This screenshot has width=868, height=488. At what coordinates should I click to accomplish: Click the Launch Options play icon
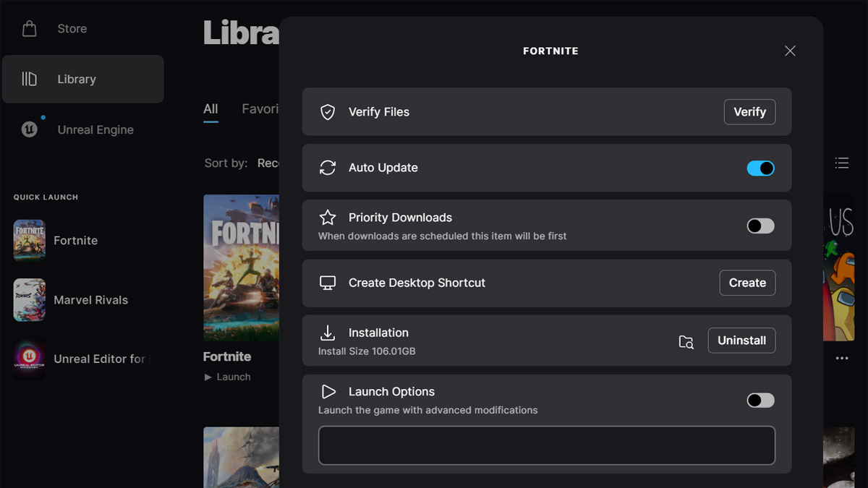(328, 391)
